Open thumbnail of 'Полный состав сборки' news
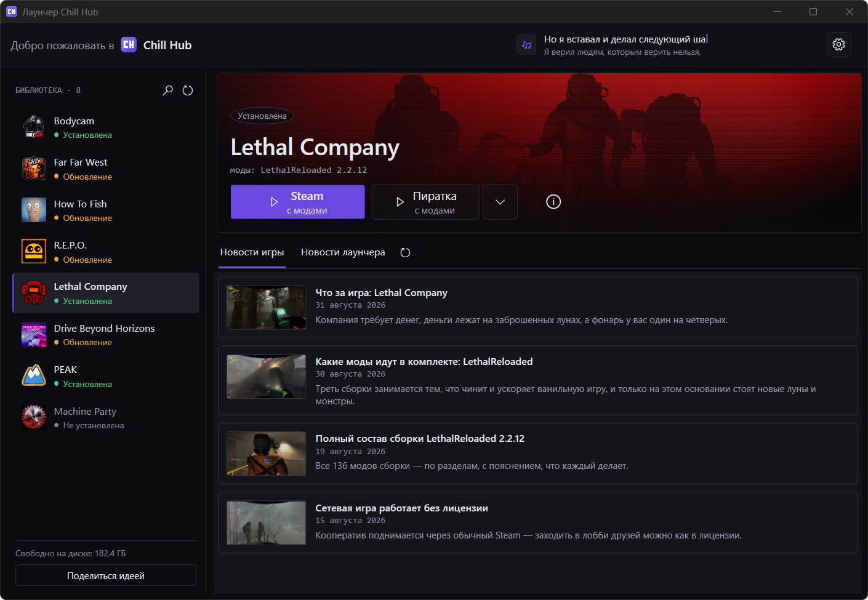The image size is (868, 600). pyautogui.click(x=266, y=454)
